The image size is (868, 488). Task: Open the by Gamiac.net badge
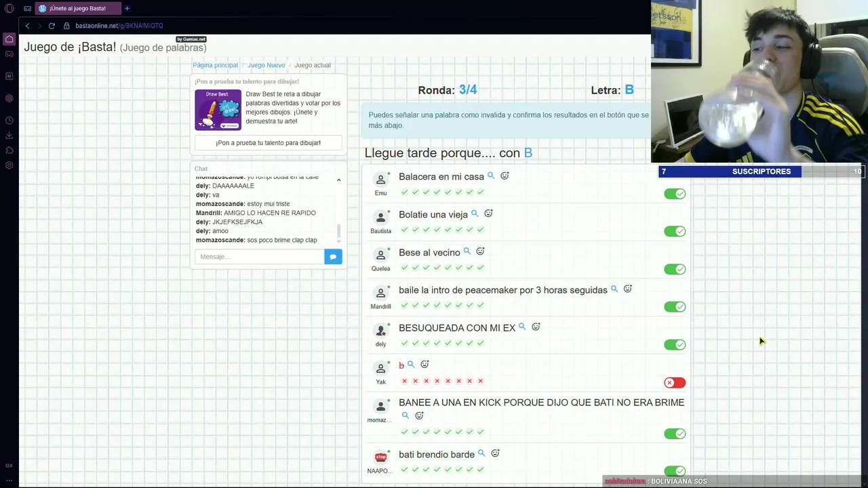click(x=191, y=39)
